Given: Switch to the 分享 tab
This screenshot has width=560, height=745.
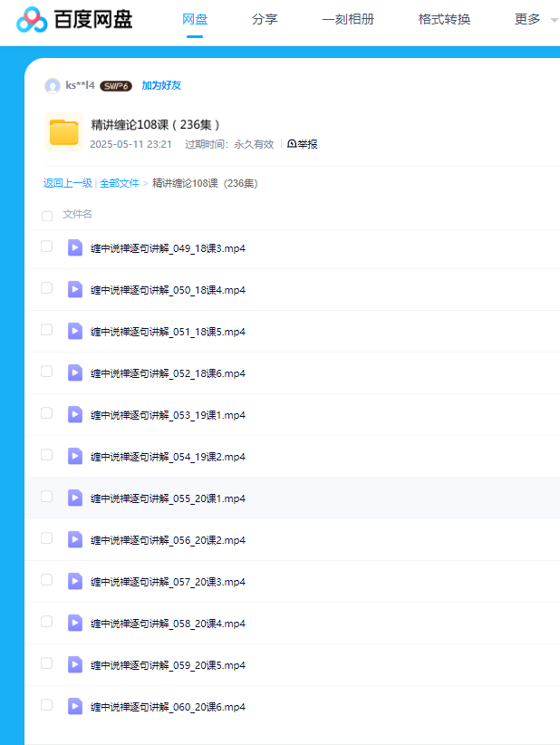Looking at the screenshot, I should tap(265, 19).
